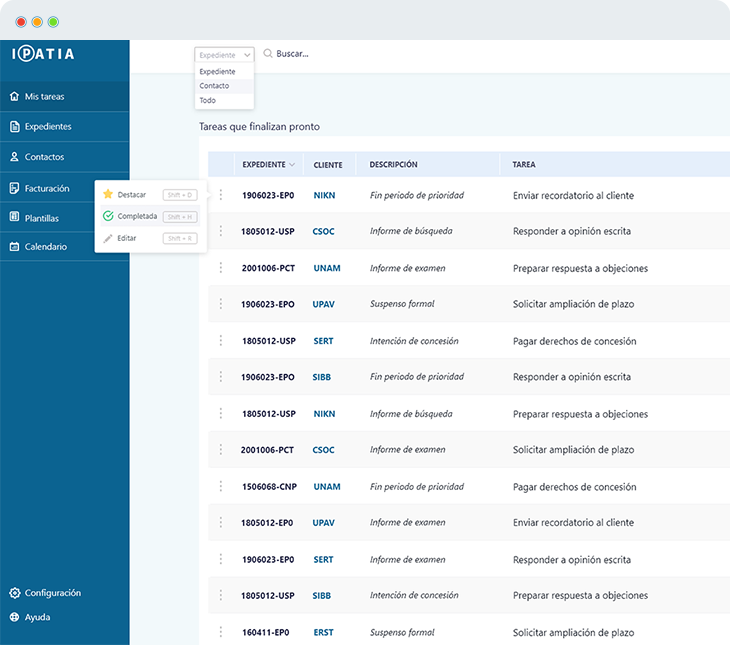Image resolution: width=730 pixels, height=645 pixels.
Task: Choose Editar in the context menu
Action: pos(126,238)
